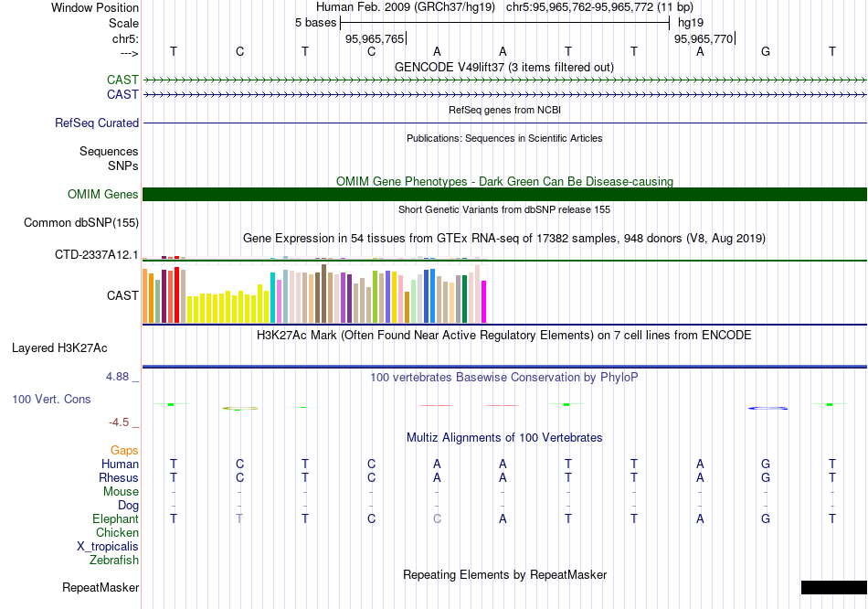Open Multiz Alignments of 100 Vertebrates title
868x609 pixels.
pyautogui.click(x=504, y=437)
